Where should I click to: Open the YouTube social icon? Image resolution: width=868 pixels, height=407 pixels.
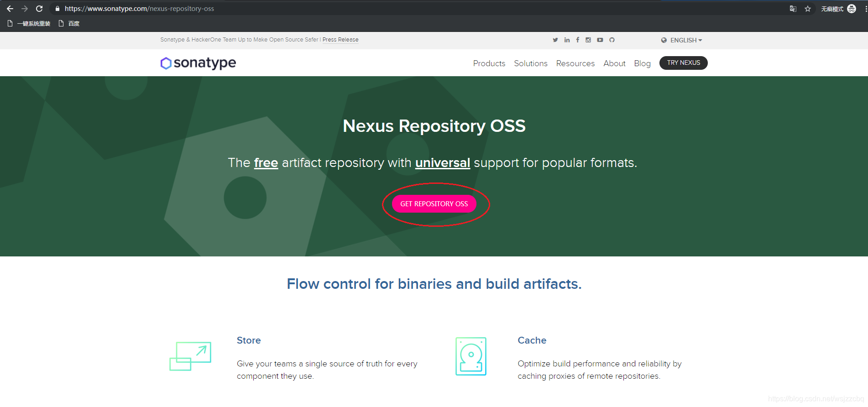pos(600,40)
